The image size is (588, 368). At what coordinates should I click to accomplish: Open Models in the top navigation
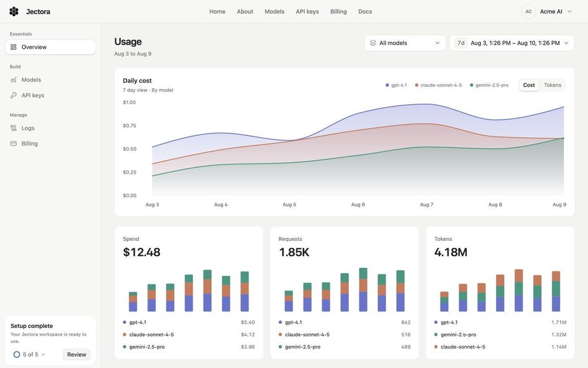275,12
